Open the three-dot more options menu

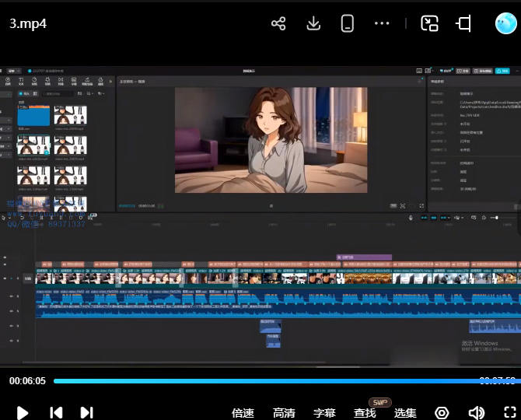[x=382, y=23]
